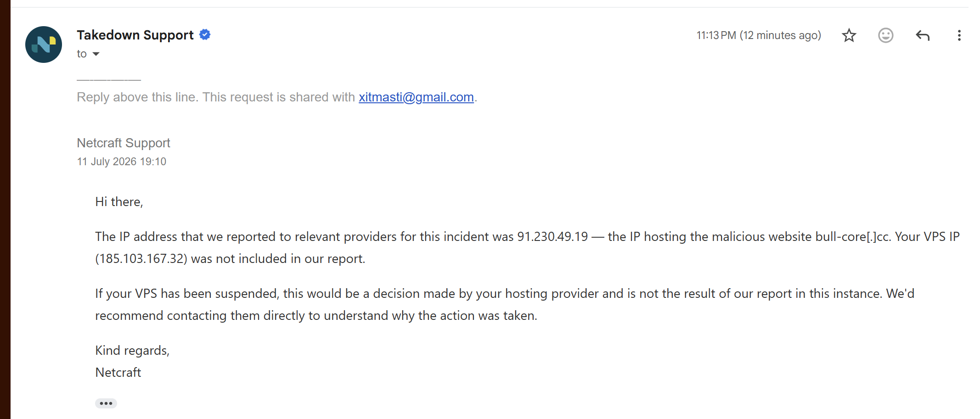Open the xitmasti@gmail.com link
980x419 pixels.
416,97
